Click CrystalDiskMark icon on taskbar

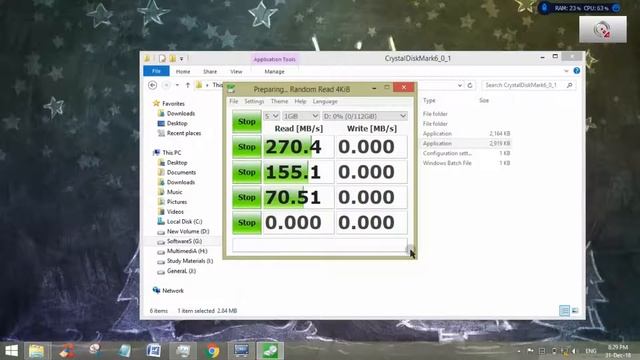(x=270, y=351)
